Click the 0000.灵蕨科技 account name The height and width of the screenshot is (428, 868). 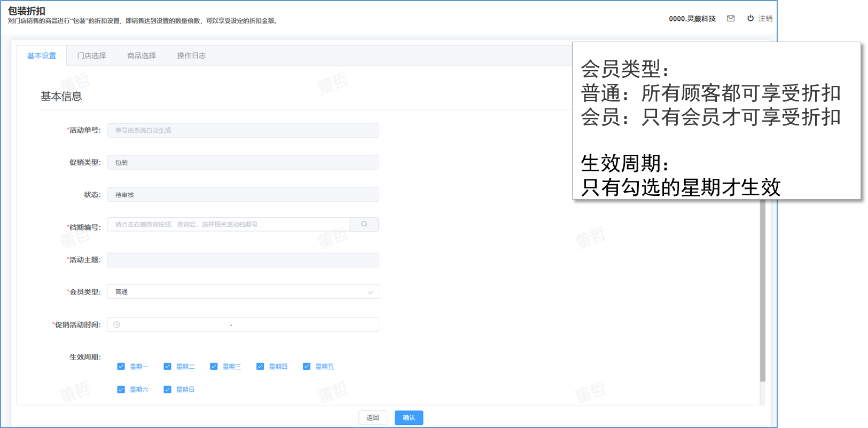pyautogui.click(x=692, y=19)
